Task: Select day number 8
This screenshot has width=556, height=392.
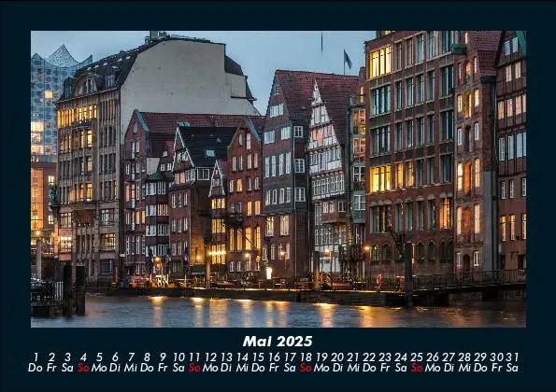Action: (x=147, y=357)
